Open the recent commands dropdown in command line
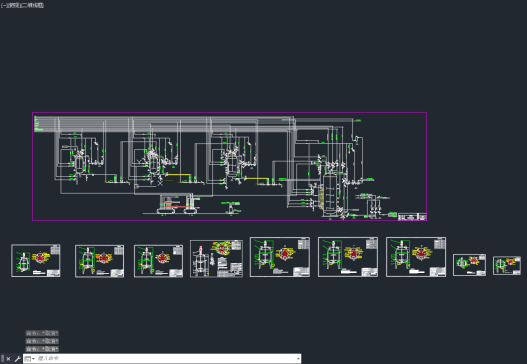Screen dimensions: 527x364 click(x=30, y=359)
